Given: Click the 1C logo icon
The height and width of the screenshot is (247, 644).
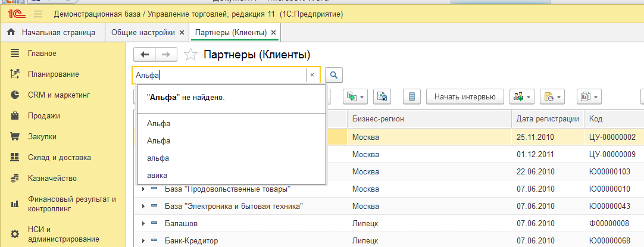Looking at the screenshot, I should [17, 15].
